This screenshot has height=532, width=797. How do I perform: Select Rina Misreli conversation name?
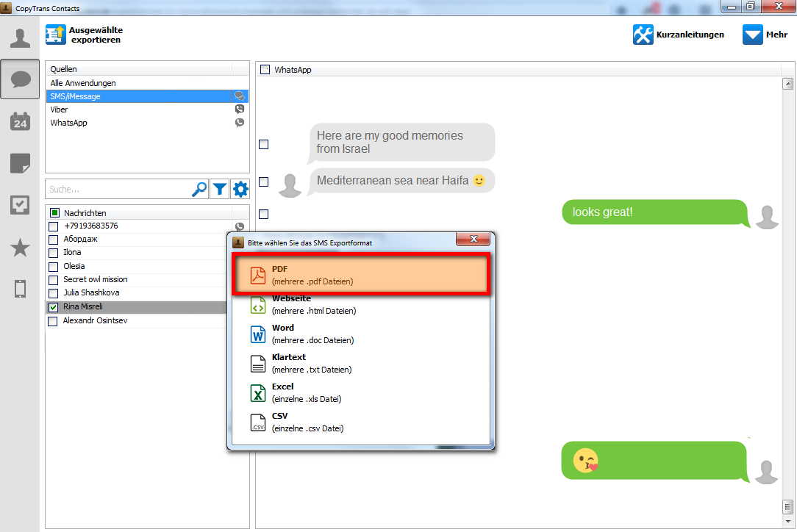tap(83, 307)
